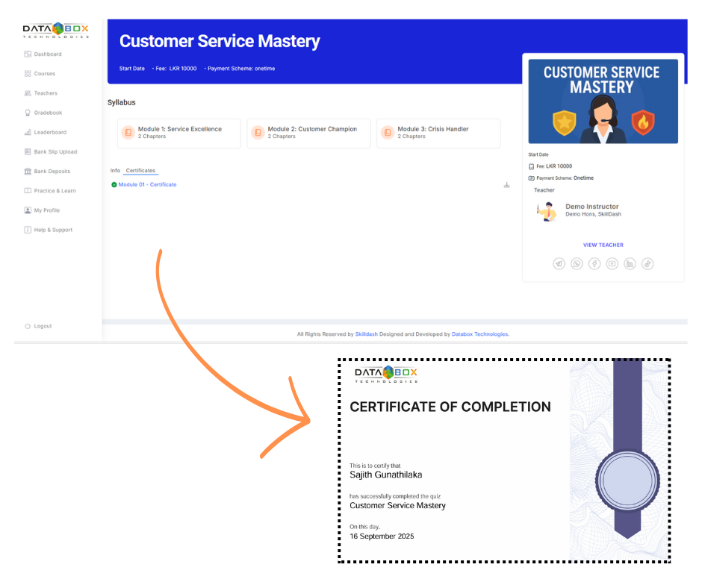Open the teacher's YouTube channel icon
This screenshot has height=588, width=702.
pyautogui.click(x=612, y=263)
